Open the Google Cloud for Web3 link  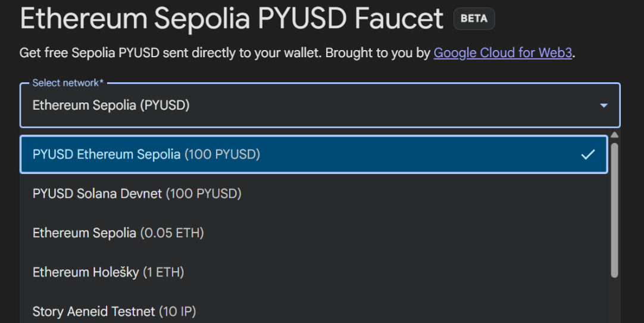coord(502,53)
